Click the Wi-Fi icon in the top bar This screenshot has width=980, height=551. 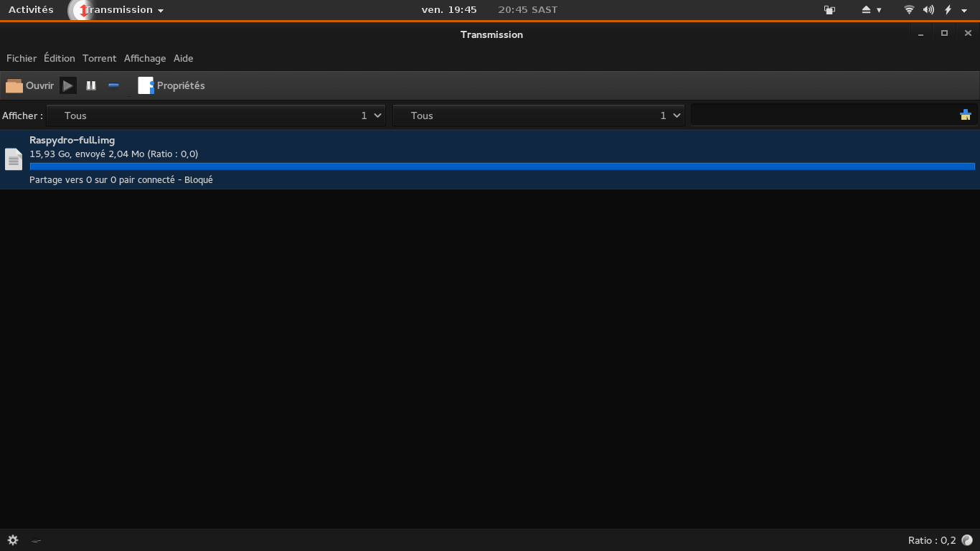tap(909, 10)
